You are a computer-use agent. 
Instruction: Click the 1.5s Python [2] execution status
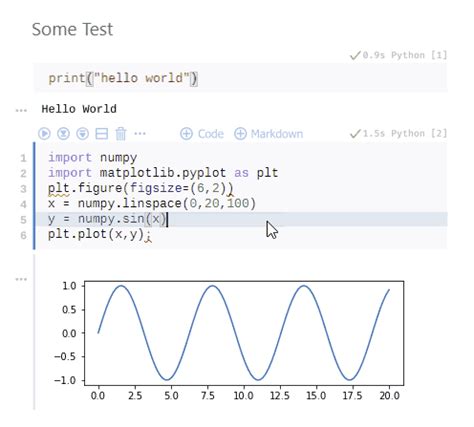[398, 134]
